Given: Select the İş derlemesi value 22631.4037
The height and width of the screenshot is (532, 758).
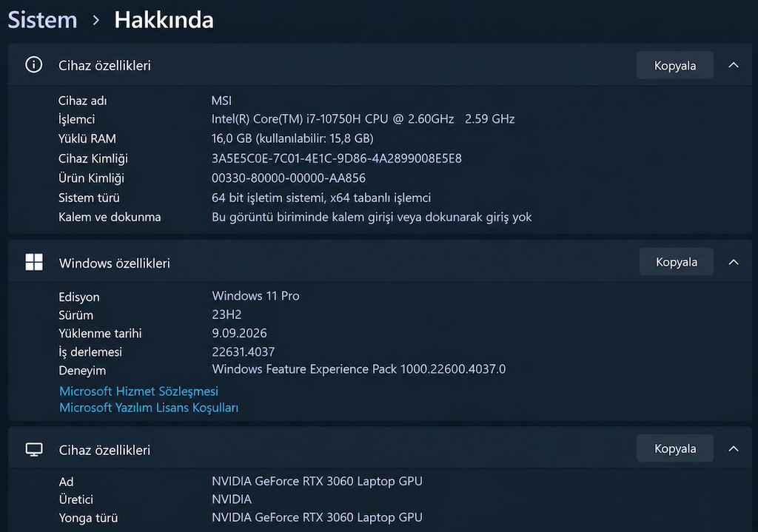Looking at the screenshot, I should coord(243,351).
